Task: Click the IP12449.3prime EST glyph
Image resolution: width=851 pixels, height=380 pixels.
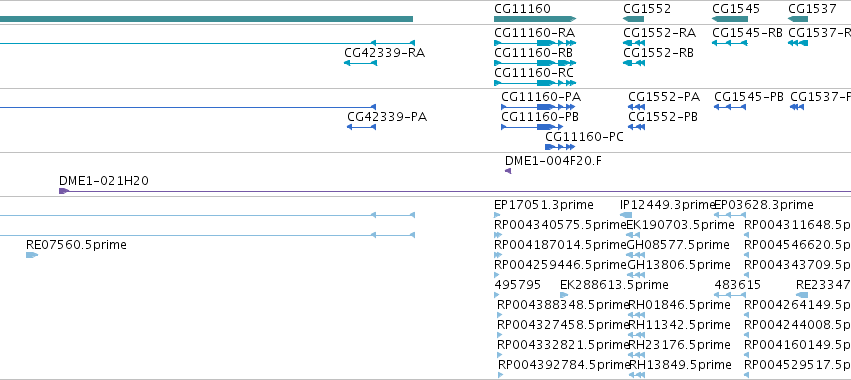Action: coord(626,215)
